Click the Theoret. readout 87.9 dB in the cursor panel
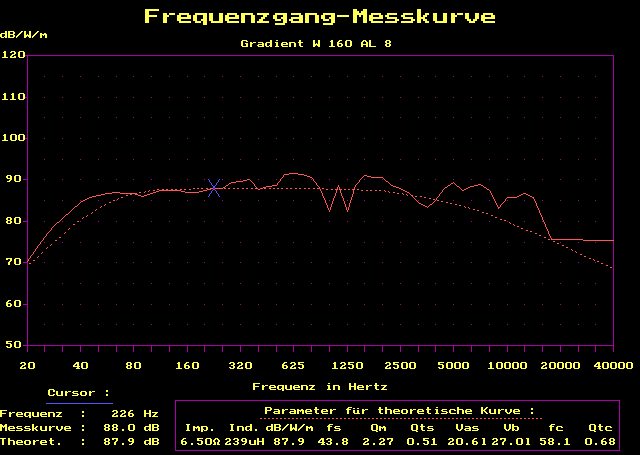The width and height of the screenshot is (640, 455). 138,440
